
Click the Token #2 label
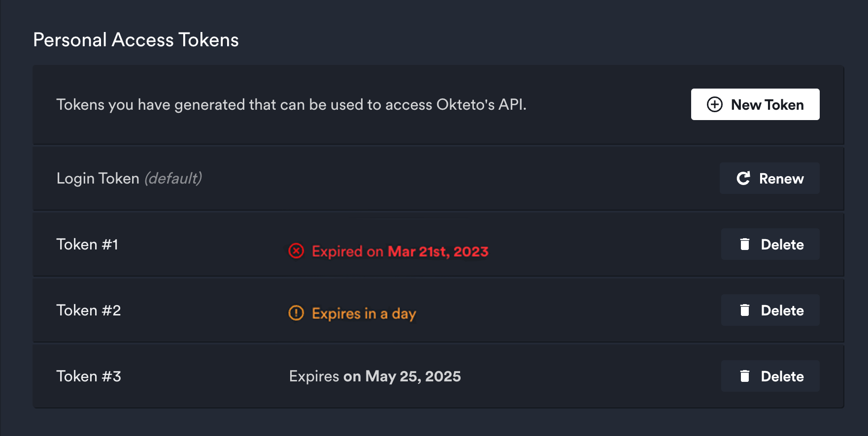point(88,310)
